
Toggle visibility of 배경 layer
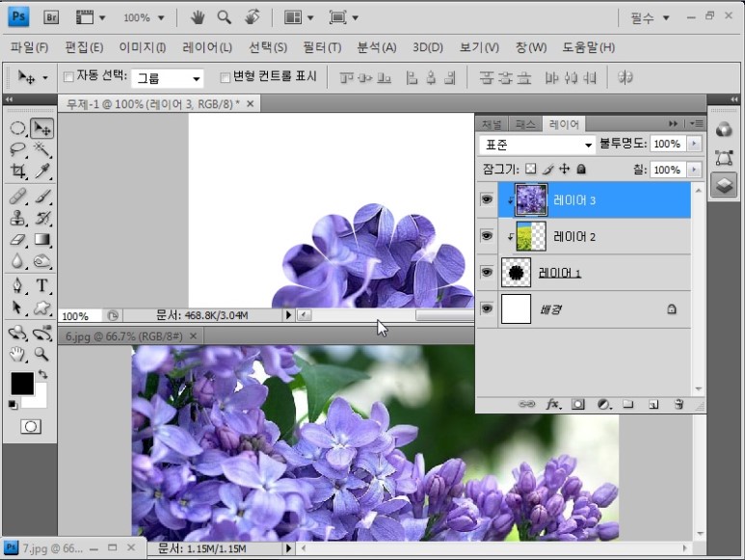click(487, 308)
